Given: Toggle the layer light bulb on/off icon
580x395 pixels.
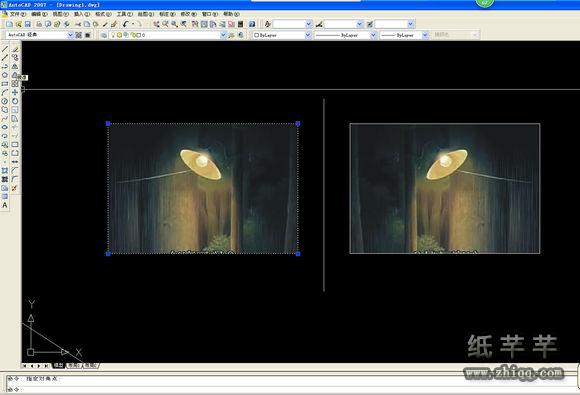Looking at the screenshot, I should click(x=113, y=35).
